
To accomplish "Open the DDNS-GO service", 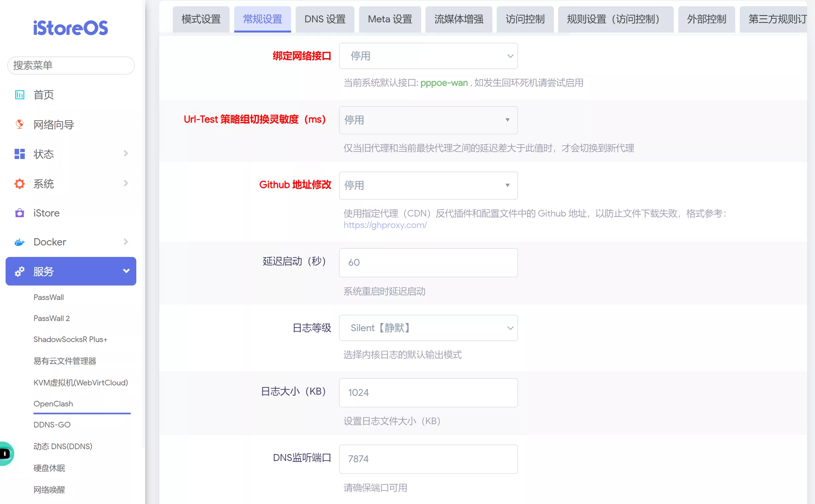I will (x=52, y=425).
